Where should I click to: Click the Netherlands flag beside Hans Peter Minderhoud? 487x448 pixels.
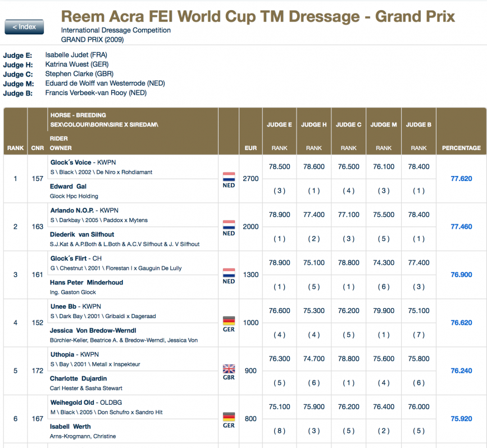(x=229, y=272)
